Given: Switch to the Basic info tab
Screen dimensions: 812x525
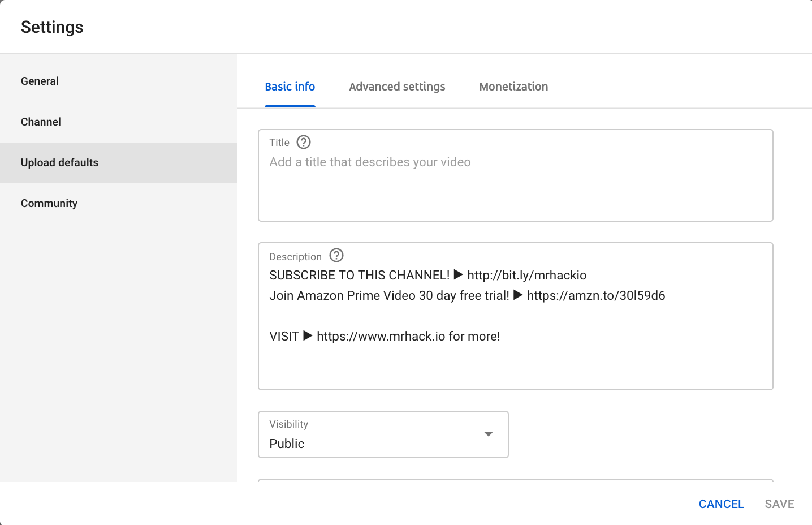Looking at the screenshot, I should pos(290,87).
